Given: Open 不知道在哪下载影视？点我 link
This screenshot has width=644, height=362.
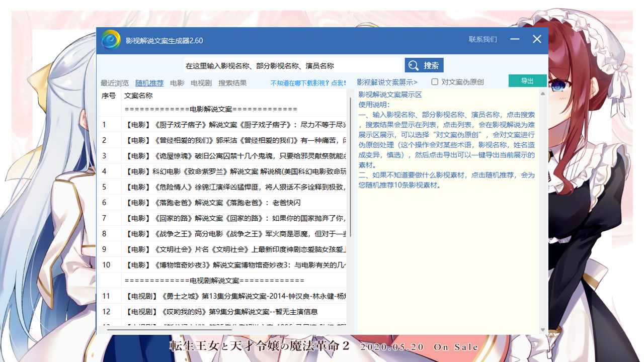Looking at the screenshot, I should click(x=308, y=83).
